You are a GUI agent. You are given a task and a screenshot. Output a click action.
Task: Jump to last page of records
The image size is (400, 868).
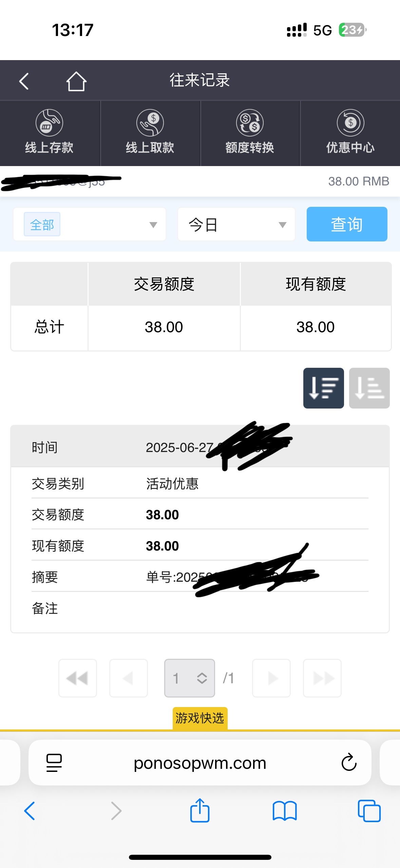pyautogui.click(x=322, y=678)
